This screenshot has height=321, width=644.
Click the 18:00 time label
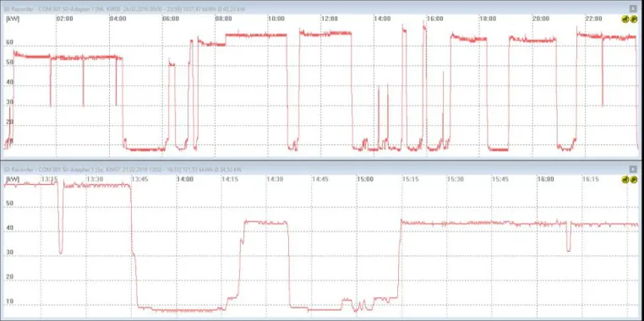[488, 19]
